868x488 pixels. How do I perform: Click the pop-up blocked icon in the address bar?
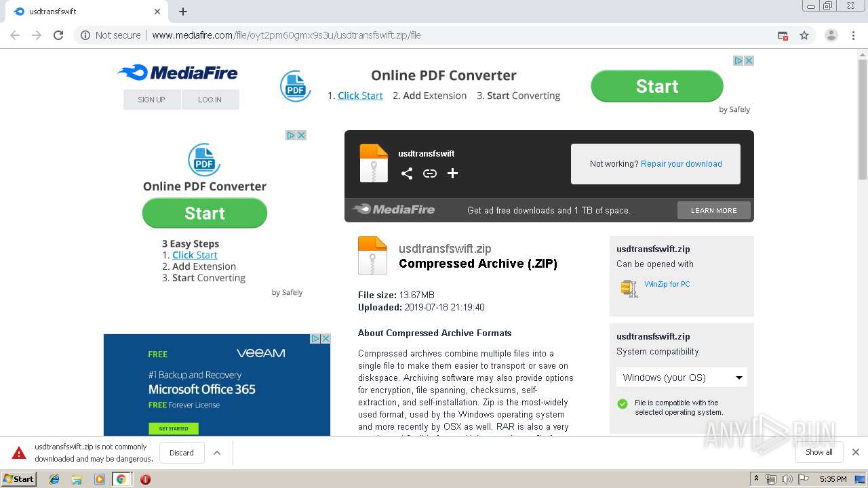click(x=783, y=35)
